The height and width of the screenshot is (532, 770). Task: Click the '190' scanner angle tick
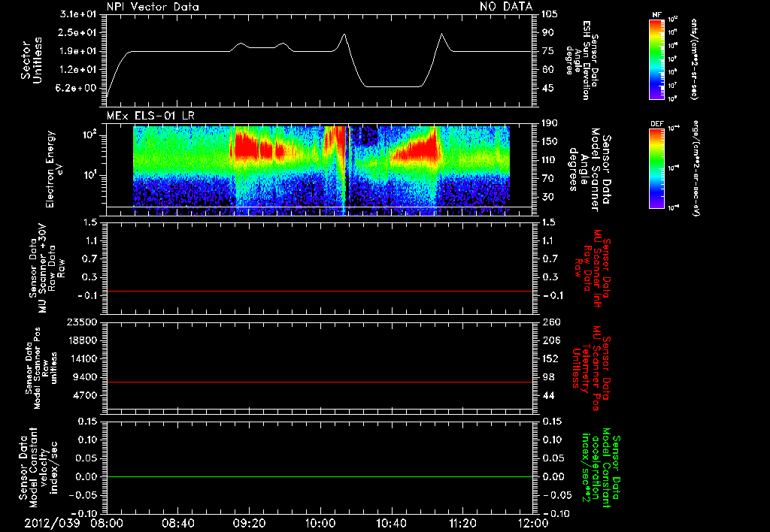(550, 123)
